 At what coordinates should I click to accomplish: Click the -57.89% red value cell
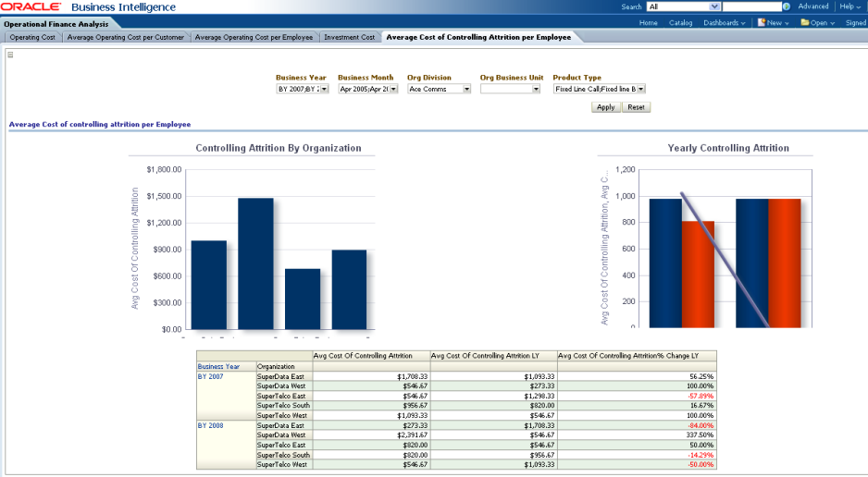[637, 397]
